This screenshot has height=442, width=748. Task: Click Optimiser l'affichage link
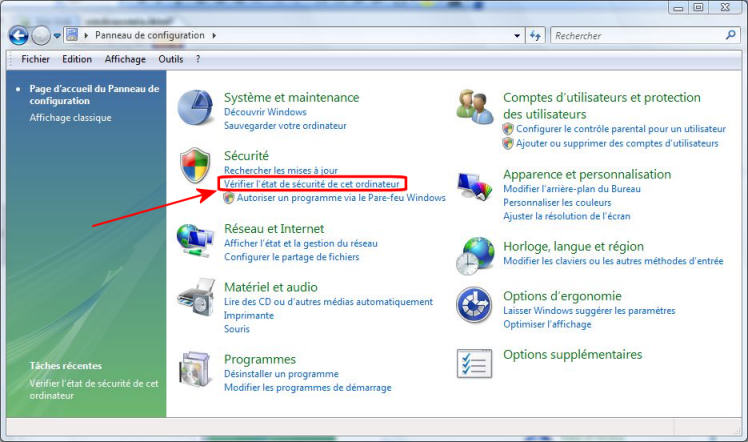point(547,324)
